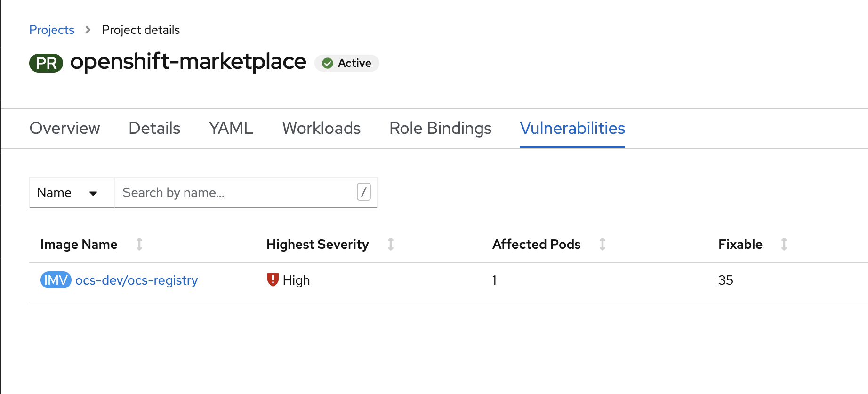Open the Workloads tab
The height and width of the screenshot is (394, 868).
[x=321, y=128]
